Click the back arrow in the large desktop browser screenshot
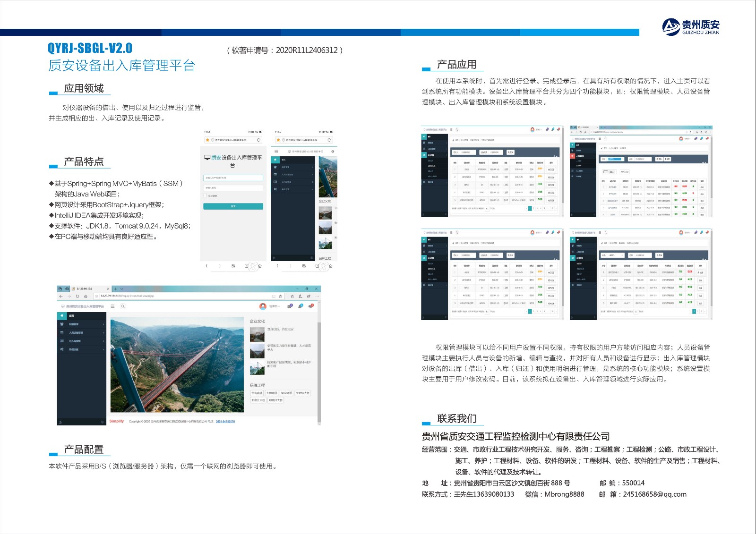Image resolution: width=756 pixels, height=534 pixels. pyautogui.click(x=61, y=296)
